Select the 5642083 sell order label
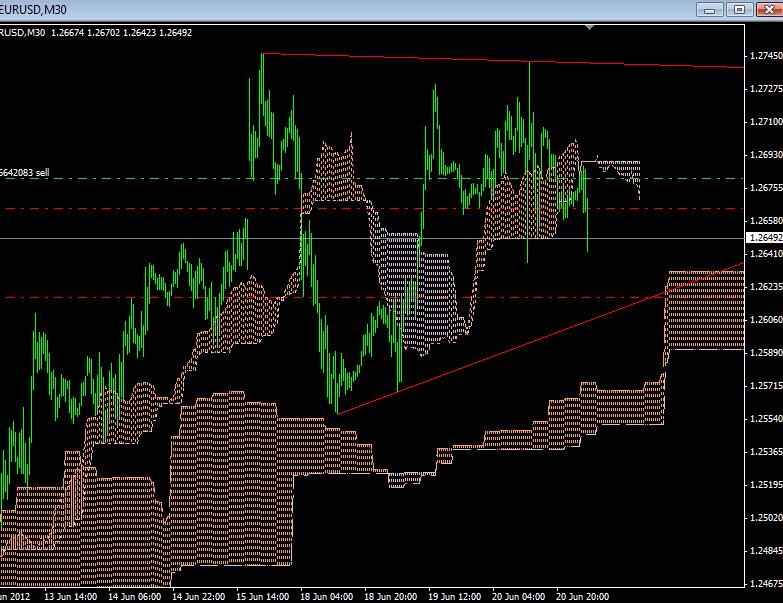 tap(24, 173)
